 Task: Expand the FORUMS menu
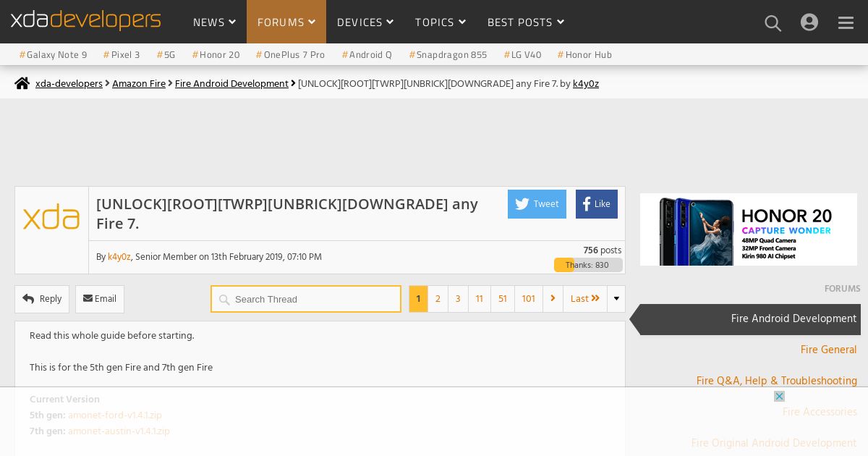(x=286, y=22)
